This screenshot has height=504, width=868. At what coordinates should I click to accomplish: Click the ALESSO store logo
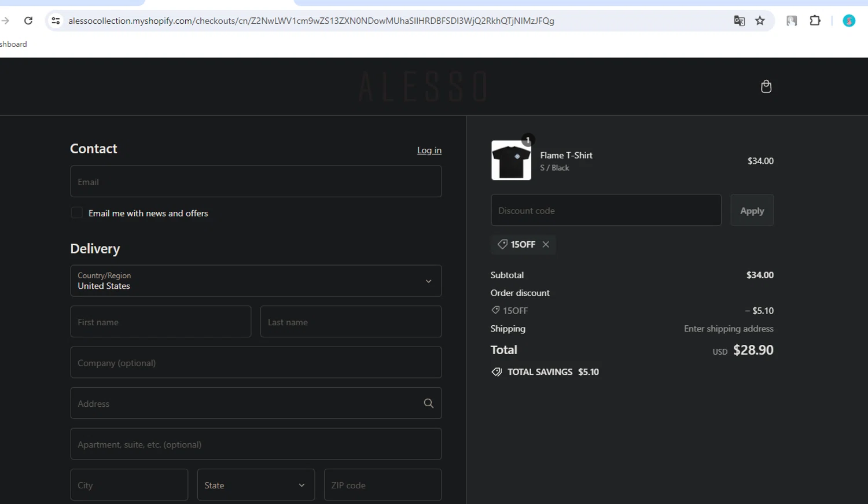coord(423,87)
